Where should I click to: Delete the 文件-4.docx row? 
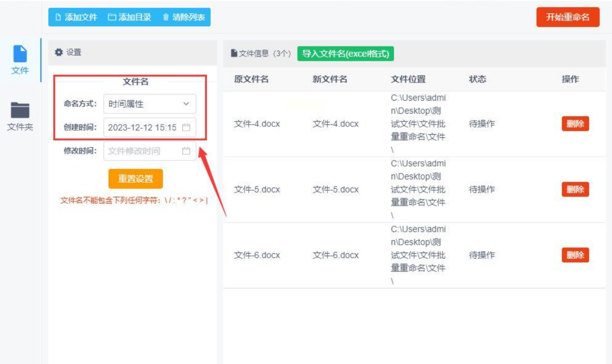[575, 124]
